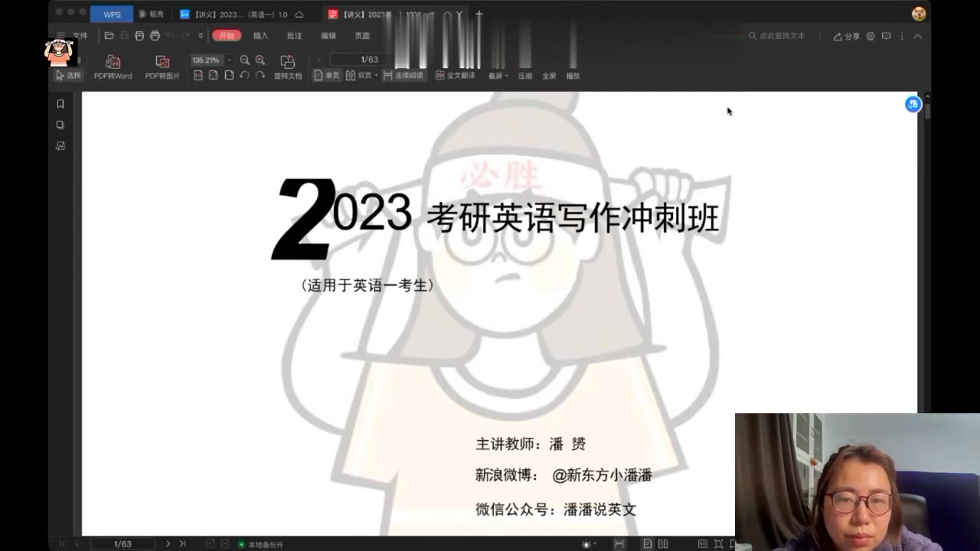980x551 pixels.
Task: Toggle continuous scroll icon in status bar
Action: [619, 544]
